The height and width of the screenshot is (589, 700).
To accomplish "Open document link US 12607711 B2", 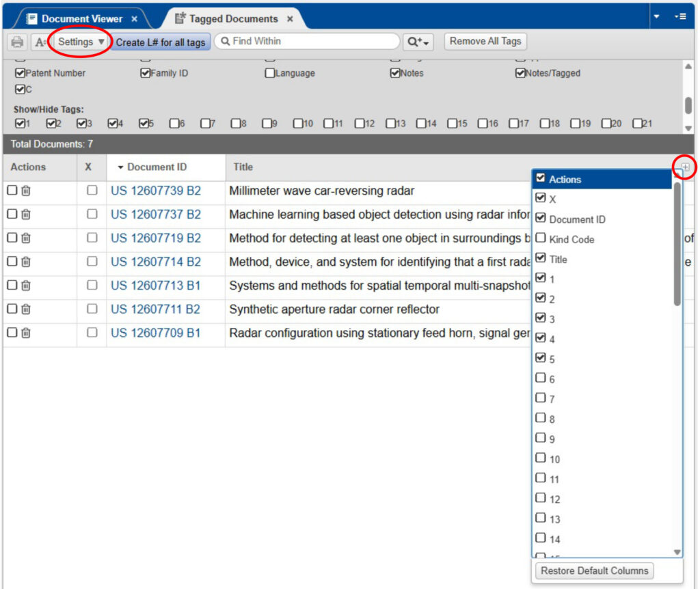I will coord(155,310).
